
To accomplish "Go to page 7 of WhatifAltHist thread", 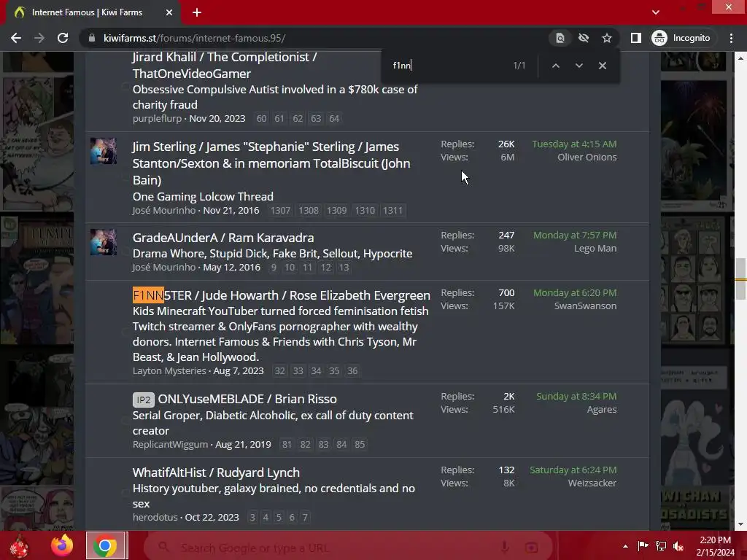I will (x=305, y=518).
